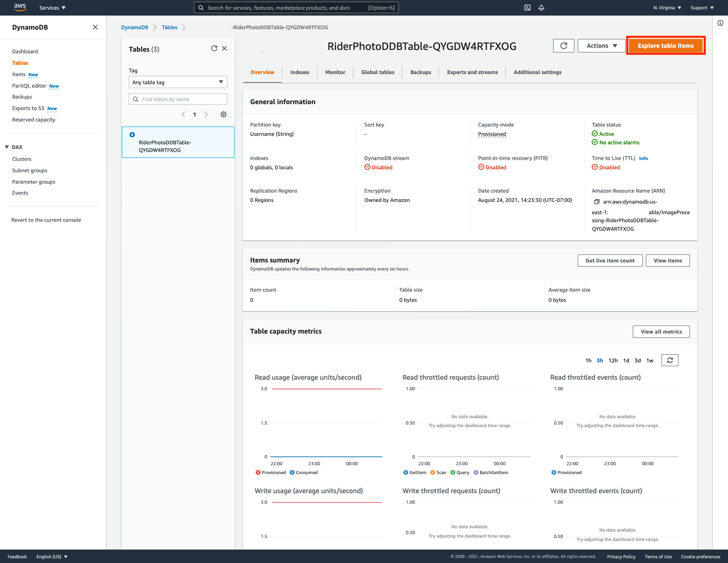The height and width of the screenshot is (563, 728).
Task: Switch to the Monitor tab
Action: pos(335,72)
